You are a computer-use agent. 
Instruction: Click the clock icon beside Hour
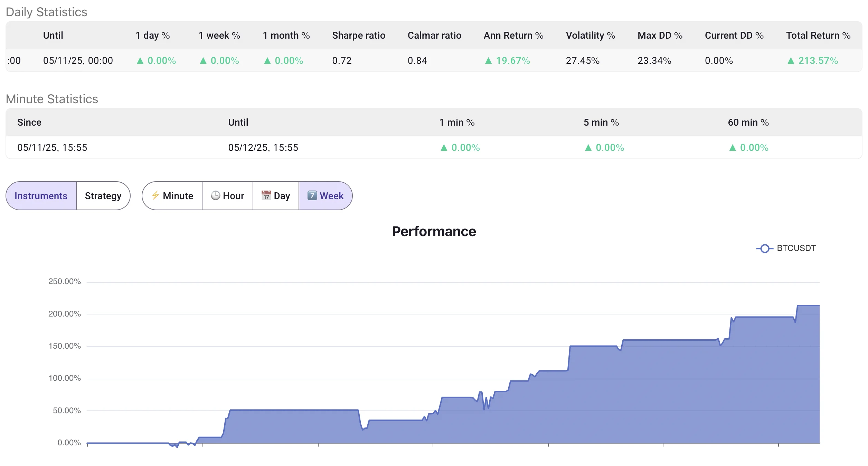[216, 195]
